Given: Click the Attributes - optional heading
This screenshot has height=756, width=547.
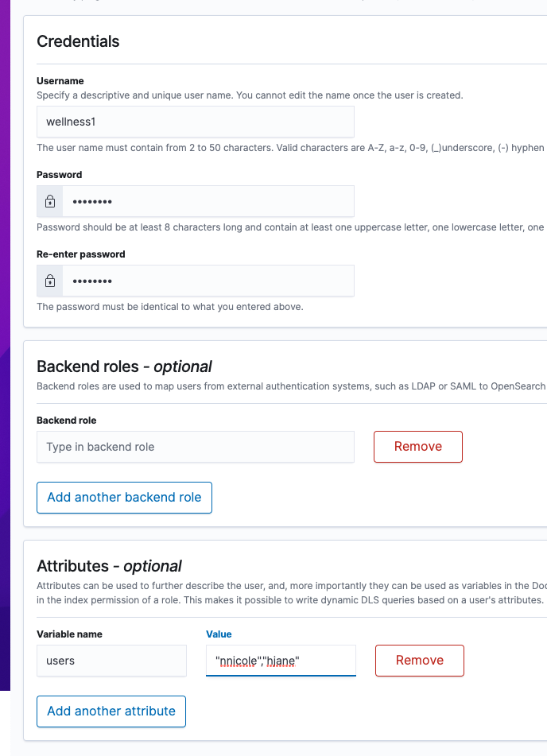Looking at the screenshot, I should [110, 566].
